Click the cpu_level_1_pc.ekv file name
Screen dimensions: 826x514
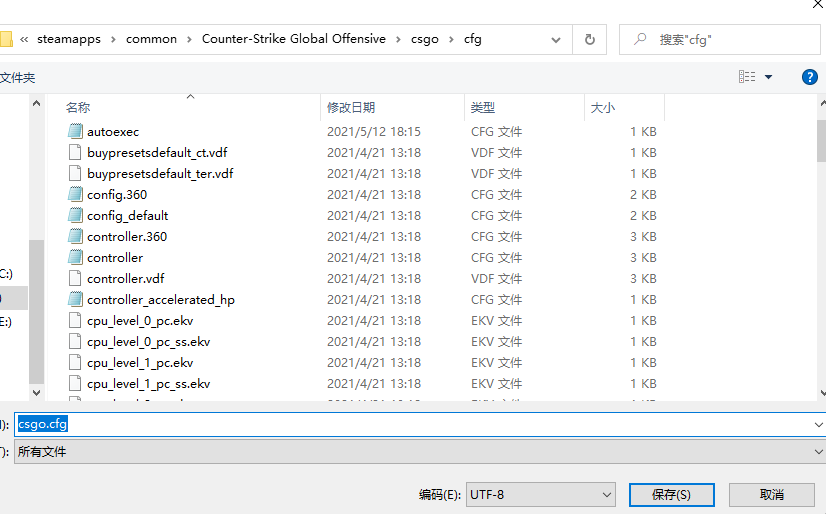[140, 363]
